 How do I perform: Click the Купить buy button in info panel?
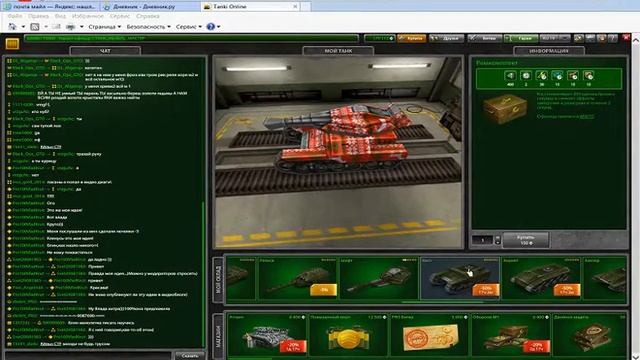coord(525,240)
